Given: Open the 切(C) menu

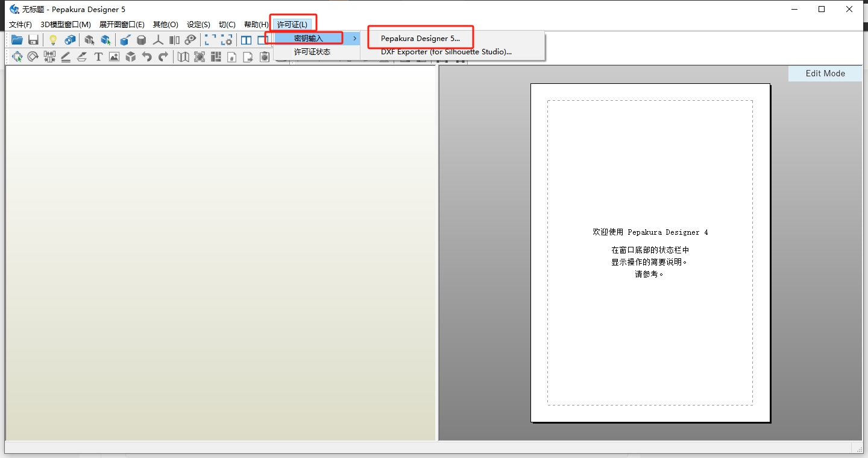Looking at the screenshot, I should pos(227,25).
